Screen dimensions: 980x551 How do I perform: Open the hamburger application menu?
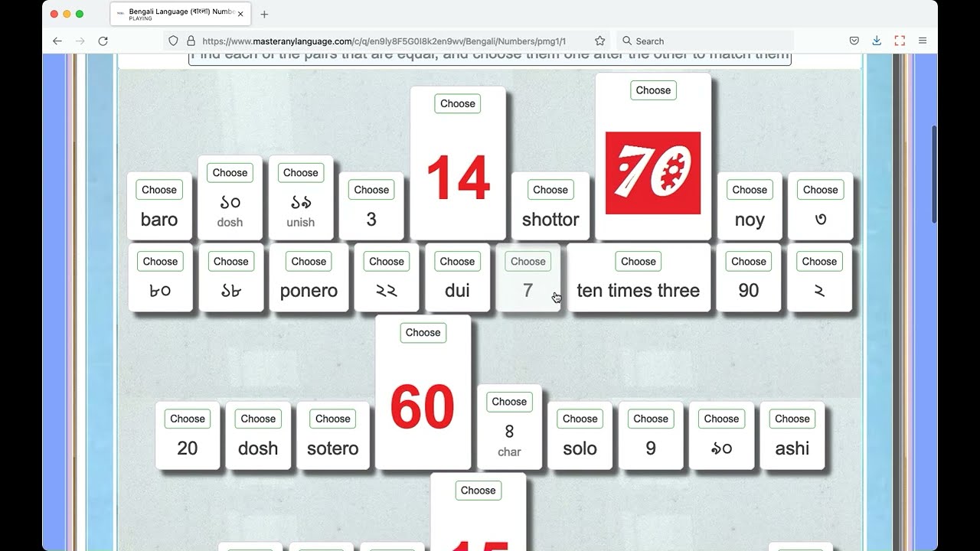coord(923,41)
